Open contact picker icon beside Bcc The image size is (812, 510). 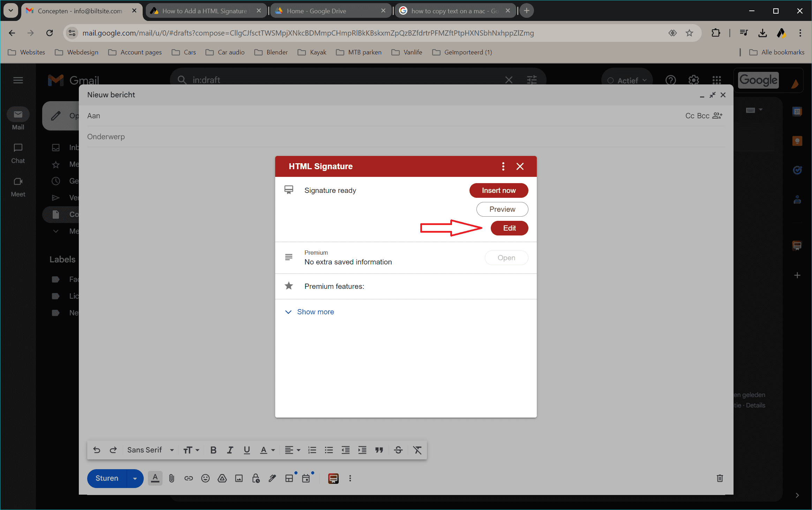[717, 116]
